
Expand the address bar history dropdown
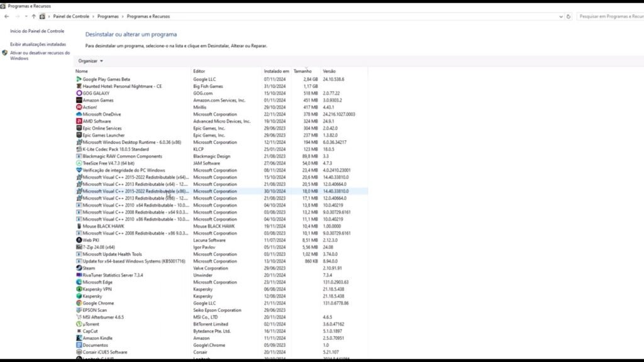tap(560, 16)
